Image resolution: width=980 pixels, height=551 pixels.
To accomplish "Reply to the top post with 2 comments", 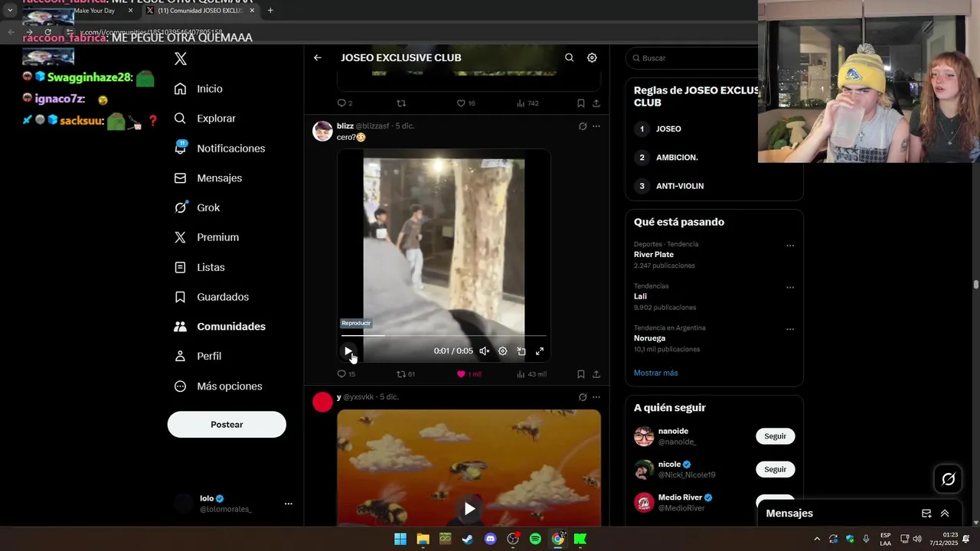I will tap(345, 103).
